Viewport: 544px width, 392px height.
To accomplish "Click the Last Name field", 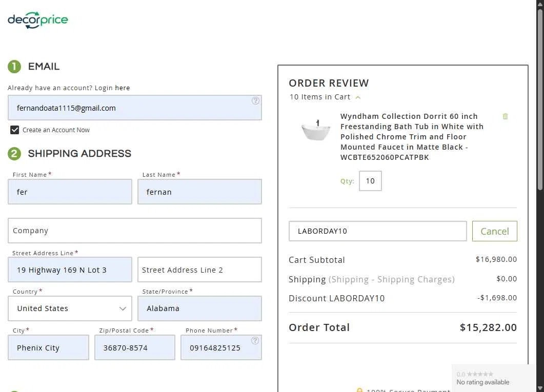I will 199,192.
